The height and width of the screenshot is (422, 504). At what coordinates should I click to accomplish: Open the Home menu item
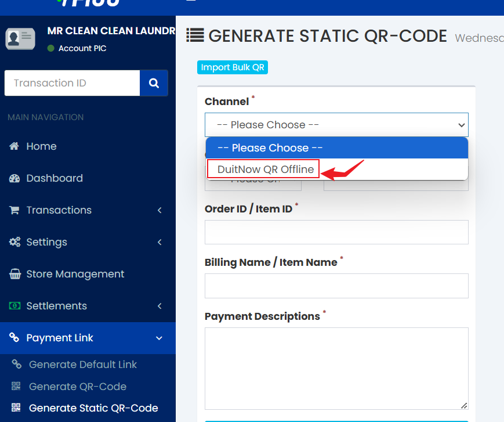click(88, 146)
